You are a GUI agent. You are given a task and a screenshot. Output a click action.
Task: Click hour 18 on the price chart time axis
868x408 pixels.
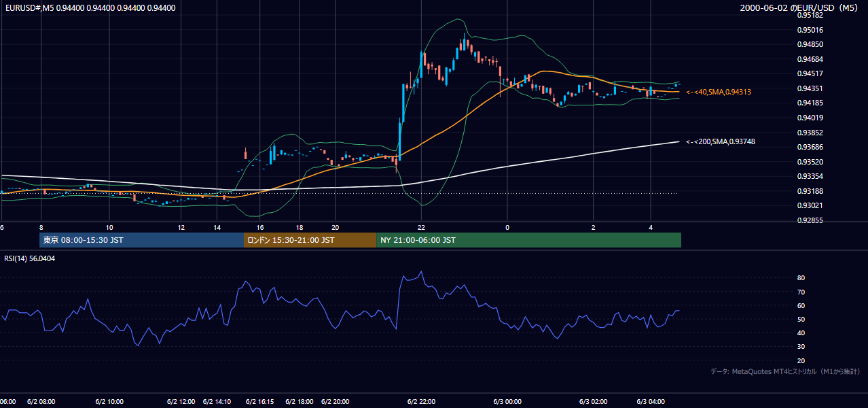300,227
